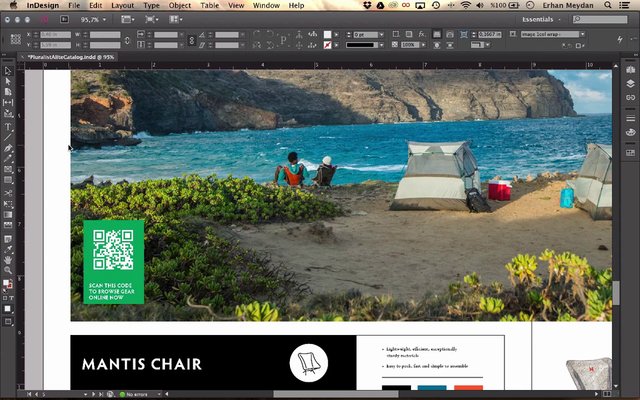This screenshot has height=400, width=640.
Task: Open the Arrange Documents dropdown
Action: (x=176, y=19)
